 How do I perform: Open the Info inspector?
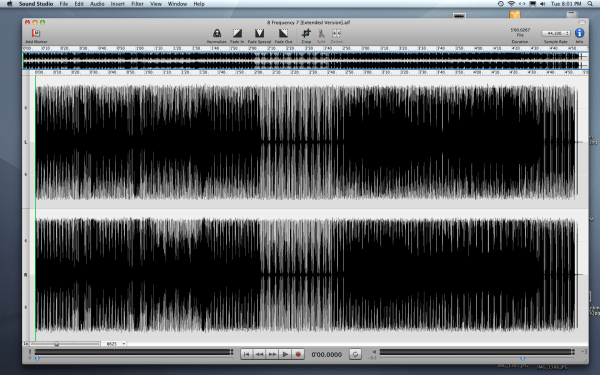point(579,33)
